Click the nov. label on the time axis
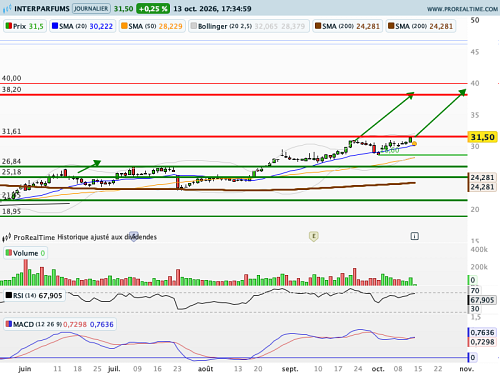 (x=467, y=369)
